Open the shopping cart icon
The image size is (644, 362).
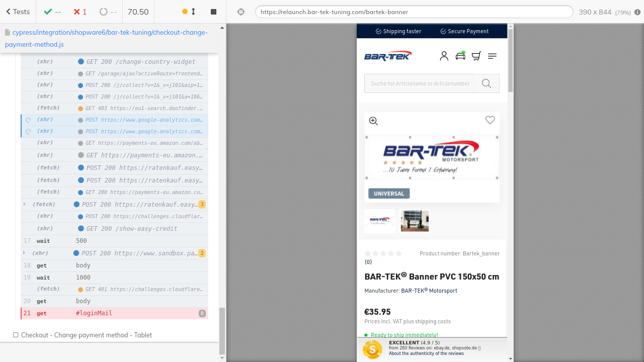476,56
